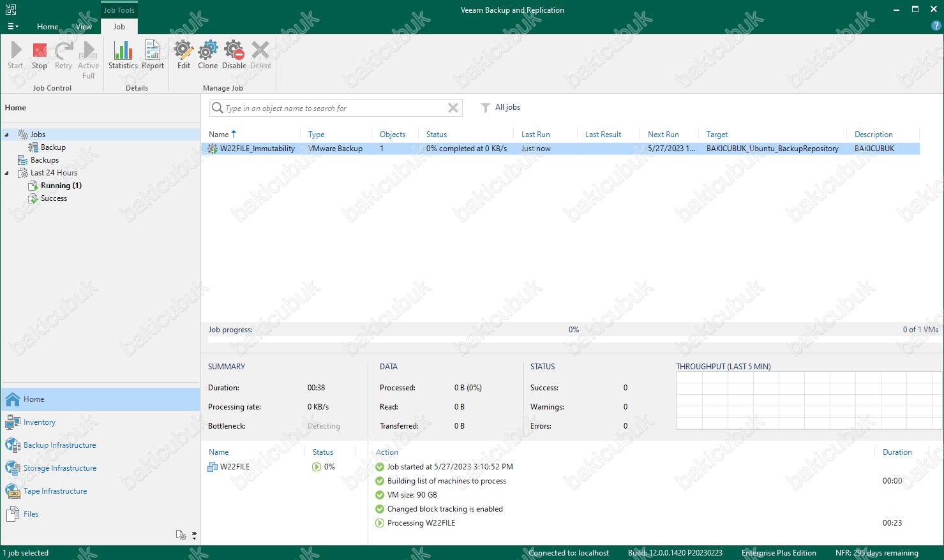The height and width of the screenshot is (560, 944).
Task: Disable the selected job
Action: tap(234, 55)
